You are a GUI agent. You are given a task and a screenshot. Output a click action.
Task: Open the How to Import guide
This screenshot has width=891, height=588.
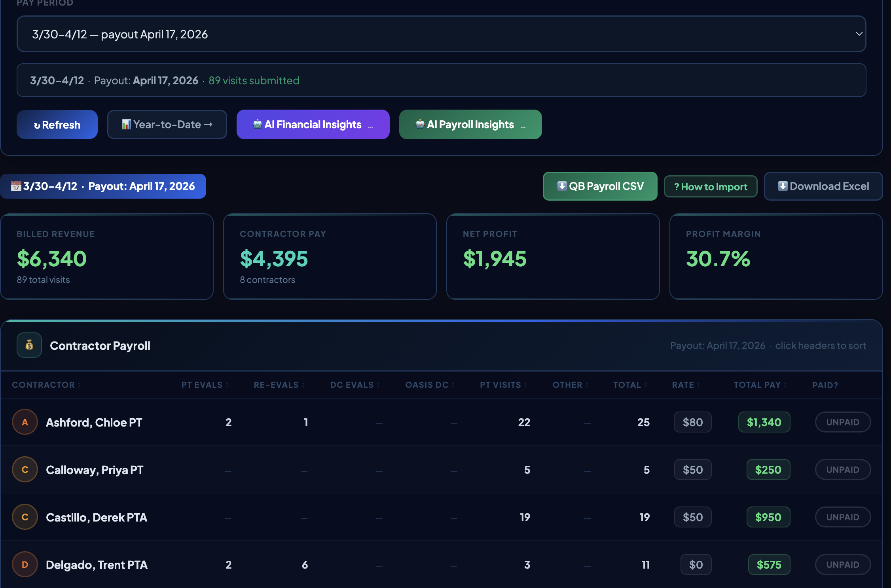[711, 186]
